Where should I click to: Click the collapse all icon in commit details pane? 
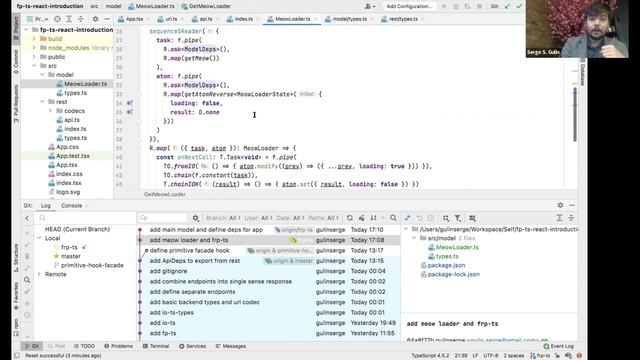(x=571, y=218)
